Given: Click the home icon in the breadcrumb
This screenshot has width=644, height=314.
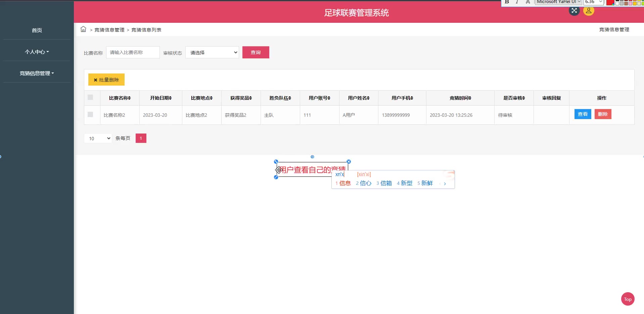Looking at the screenshot, I should click(83, 29).
